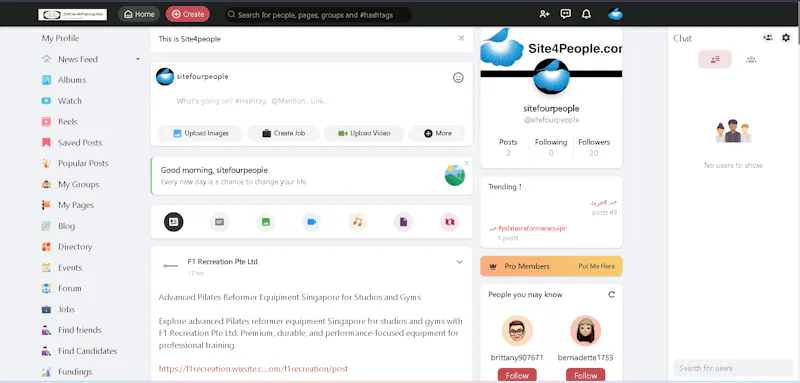Open the messages icon in header
Screen dimensions: 800x383
coord(565,14)
